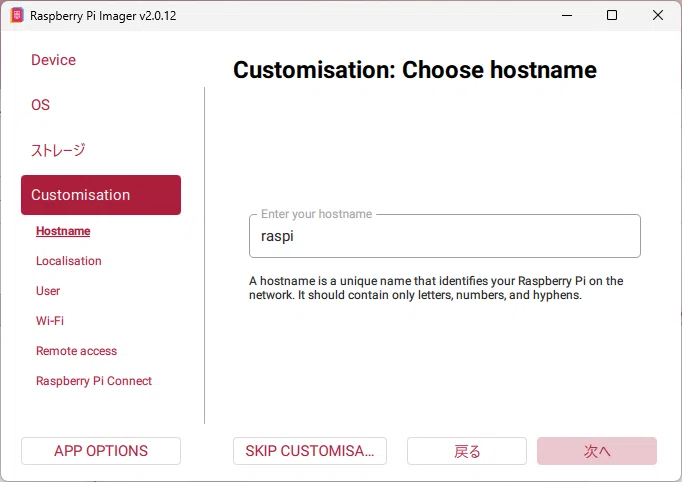Click the SKIP CUSTOMISA... button
The height and width of the screenshot is (482, 682).
[x=310, y=451]
